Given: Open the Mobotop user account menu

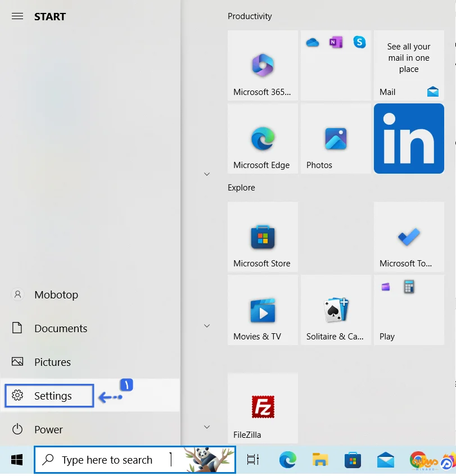Looking at the screenshot, I should point(90,294).
